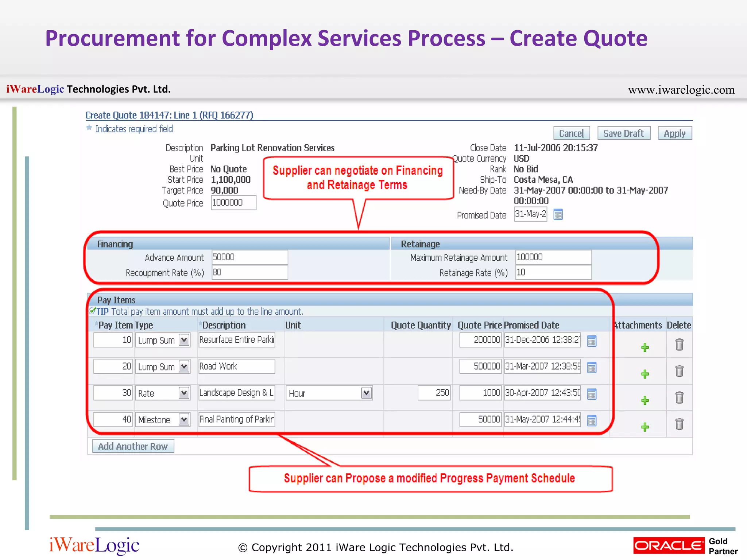The height and width of the screenshot is (560, 747).
Task: Click Quote Quantity field showing 250
Action: tap(434, 393)
